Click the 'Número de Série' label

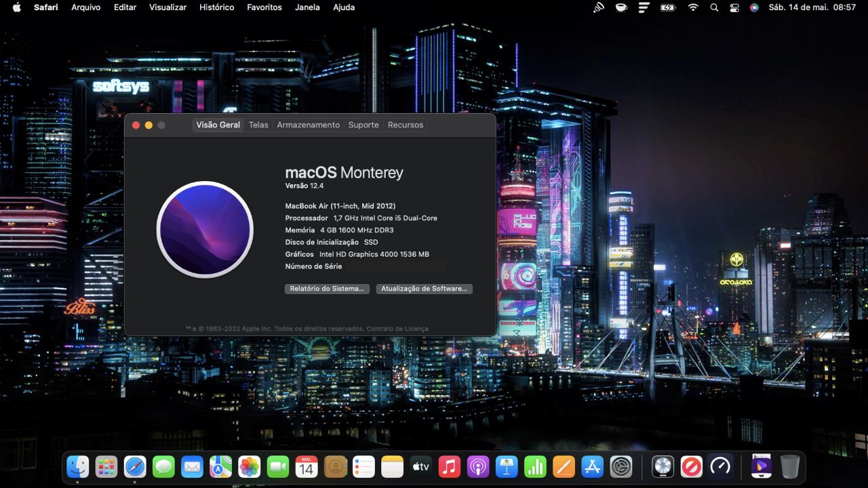pos(314,266)
